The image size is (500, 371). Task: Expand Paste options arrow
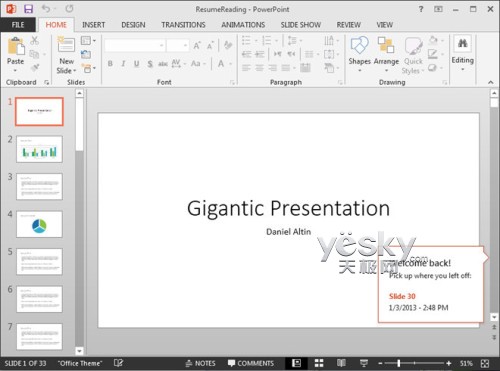(15, 70)
